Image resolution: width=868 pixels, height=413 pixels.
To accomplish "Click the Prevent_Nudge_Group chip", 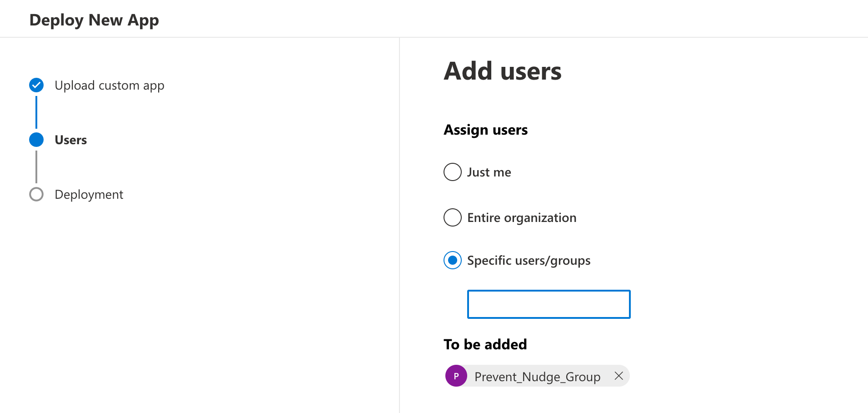I will point(537,376).
